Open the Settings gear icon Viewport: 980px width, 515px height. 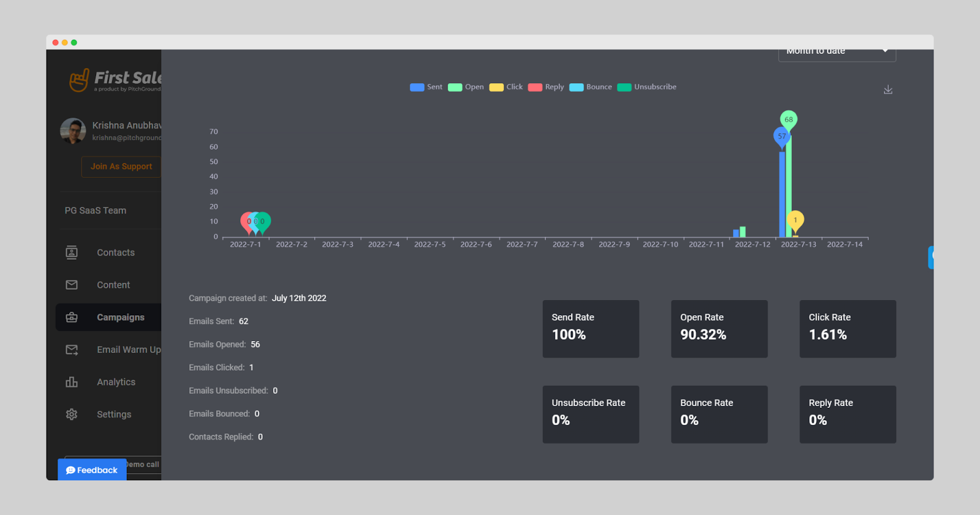tap(72, 415)
